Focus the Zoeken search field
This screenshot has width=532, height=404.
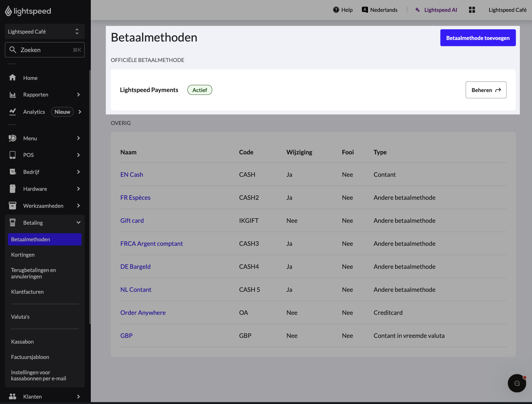coord(45,50)
